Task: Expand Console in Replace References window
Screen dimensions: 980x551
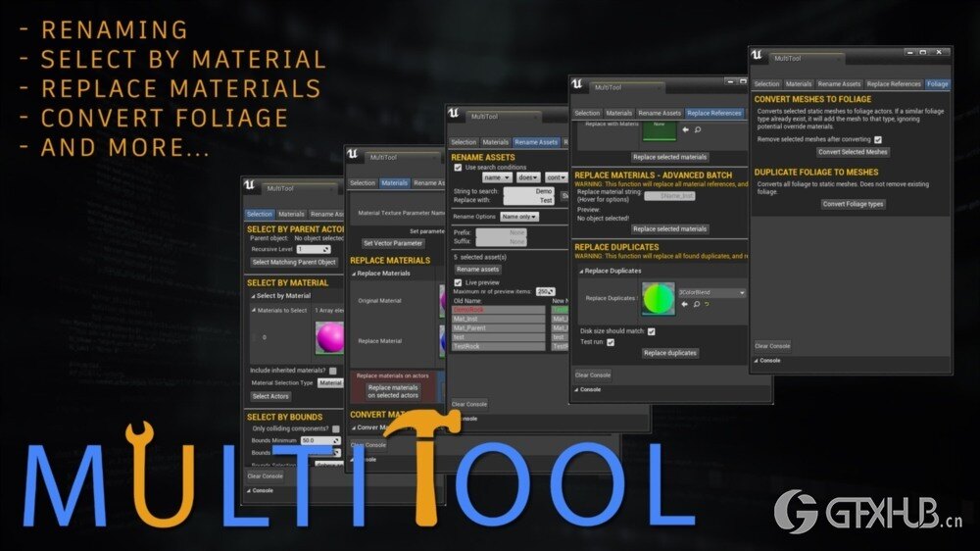Action: pos(577,389)
